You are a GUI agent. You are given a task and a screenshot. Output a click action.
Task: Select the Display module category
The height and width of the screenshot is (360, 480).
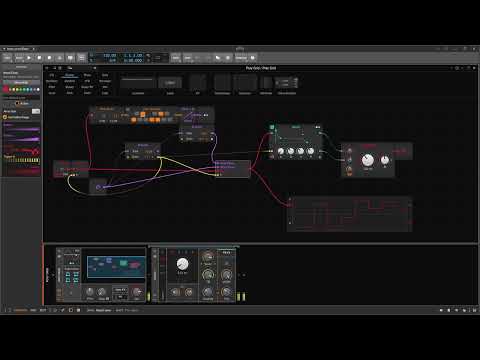69,75
